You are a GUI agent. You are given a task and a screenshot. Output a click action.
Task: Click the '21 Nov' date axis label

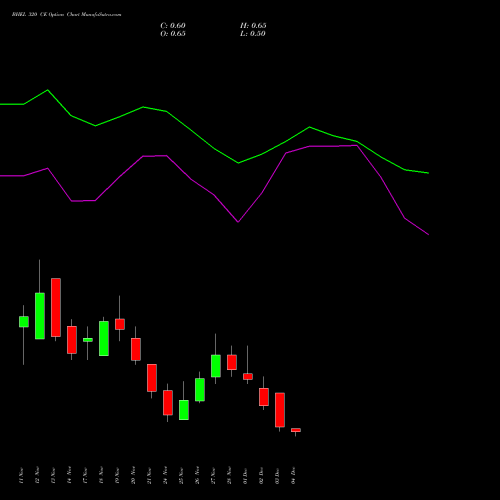149,476
